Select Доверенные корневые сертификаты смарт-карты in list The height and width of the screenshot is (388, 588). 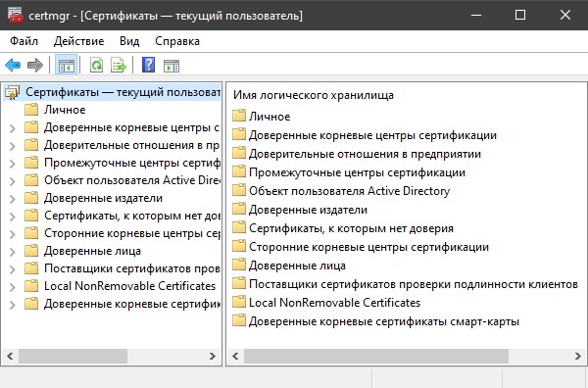[383, 321]
